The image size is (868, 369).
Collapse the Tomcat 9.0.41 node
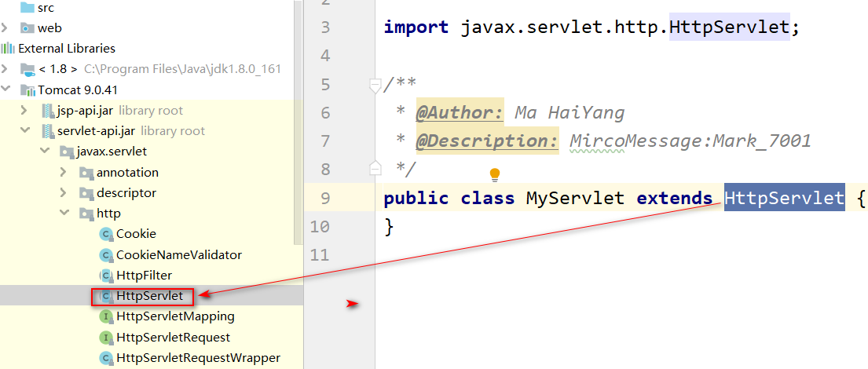point(5,90)
